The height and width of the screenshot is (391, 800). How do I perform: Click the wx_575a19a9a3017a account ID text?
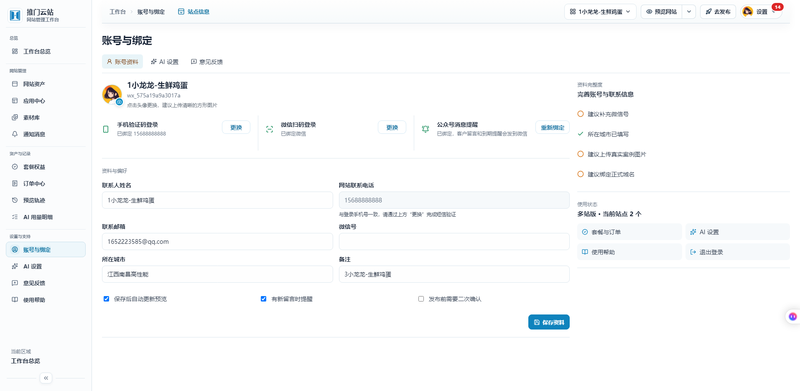tap(154, 95)
